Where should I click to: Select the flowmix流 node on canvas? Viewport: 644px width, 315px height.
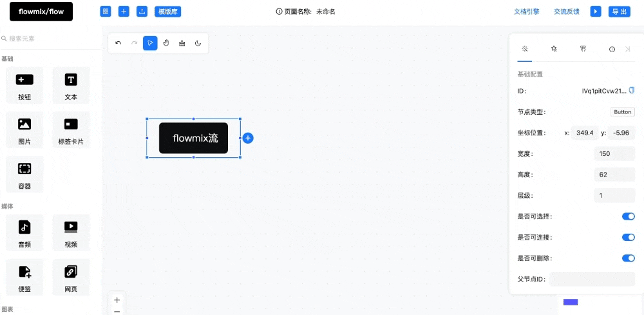(193, 138)
